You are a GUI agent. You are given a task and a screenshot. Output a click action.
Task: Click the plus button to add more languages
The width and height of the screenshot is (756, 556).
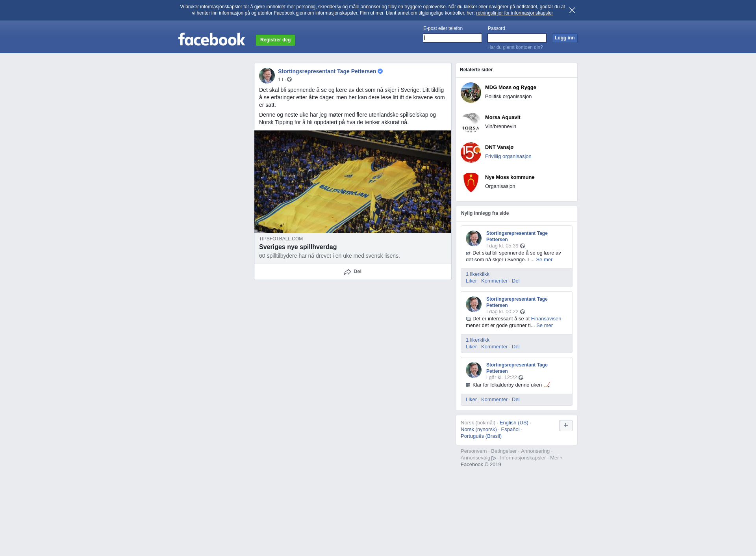pos(566,426)
